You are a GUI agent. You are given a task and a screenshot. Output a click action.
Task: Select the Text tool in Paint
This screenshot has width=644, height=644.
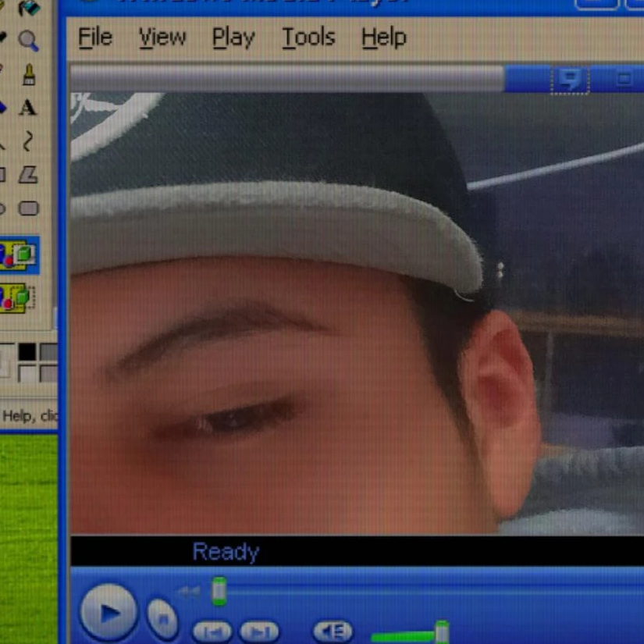(x=28, y=108)
